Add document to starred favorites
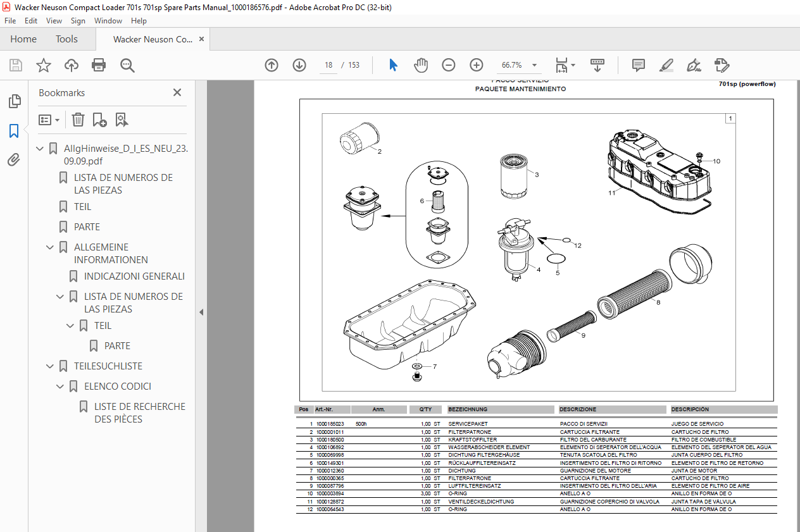This screenshot has width=800, height=532. click(x=44, y=65)
